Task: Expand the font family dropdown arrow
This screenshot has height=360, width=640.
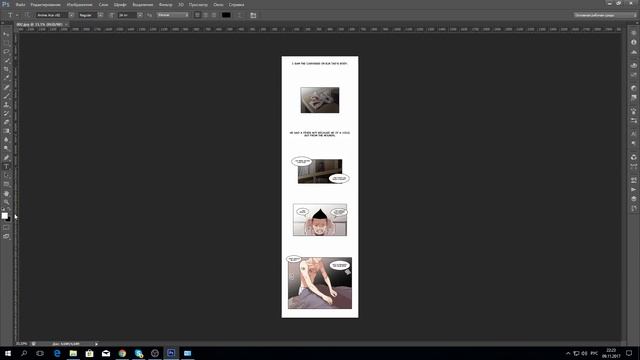Action: pyautogui.click(x=71, y=15)
